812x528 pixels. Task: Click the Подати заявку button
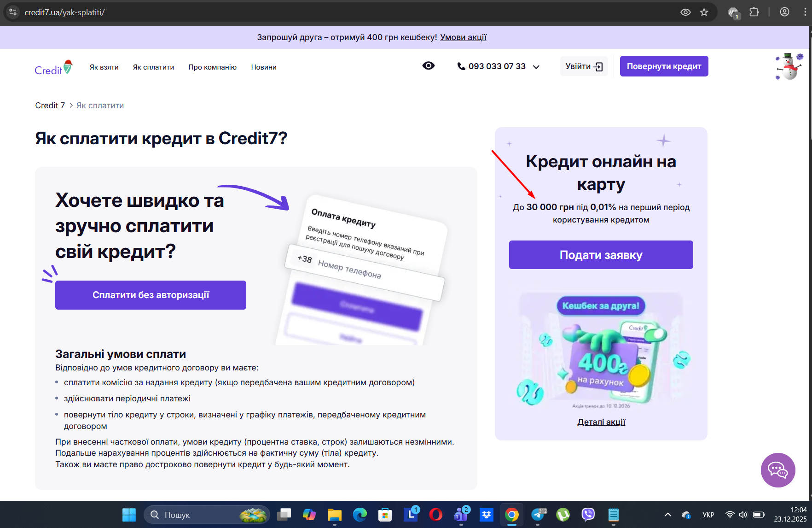point(601,255)
